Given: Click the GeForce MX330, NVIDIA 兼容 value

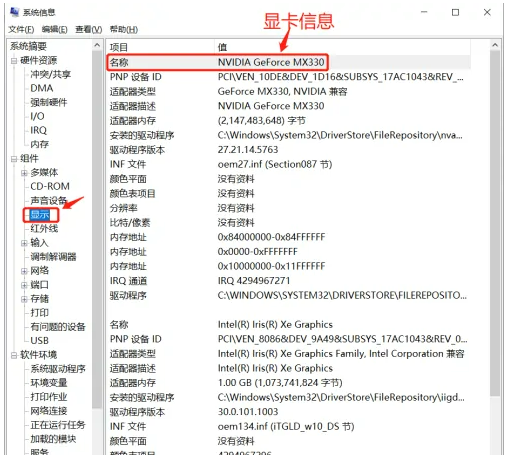Looking at the screenshot, I should [282, 91].
